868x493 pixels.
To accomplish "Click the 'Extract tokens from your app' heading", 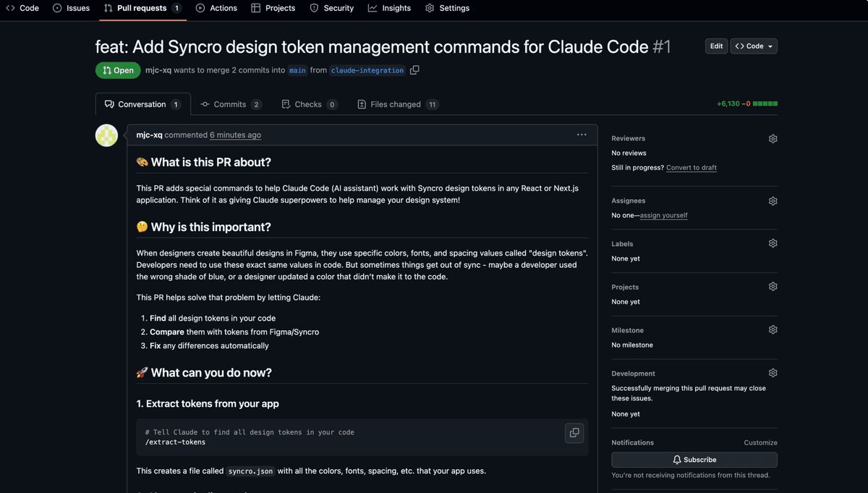I will point(208,404).
